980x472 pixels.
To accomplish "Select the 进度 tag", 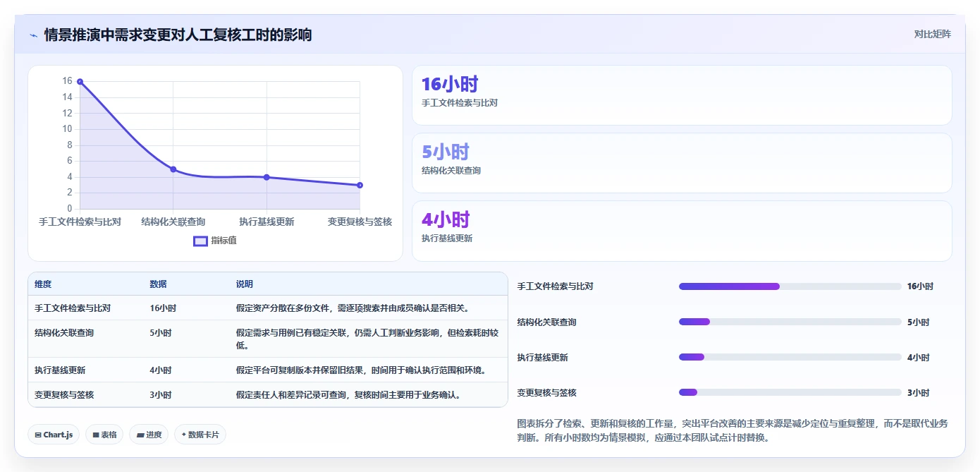I will coord(149,435).
